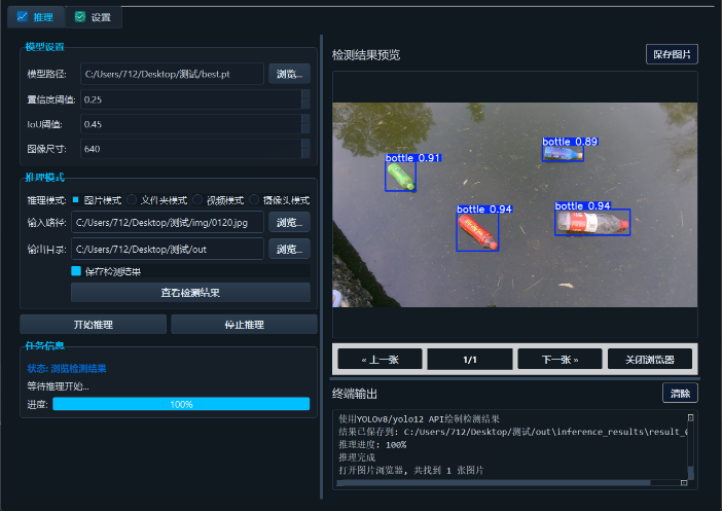Open the 设置 tab
722x511 pixels.
[93, 17]
